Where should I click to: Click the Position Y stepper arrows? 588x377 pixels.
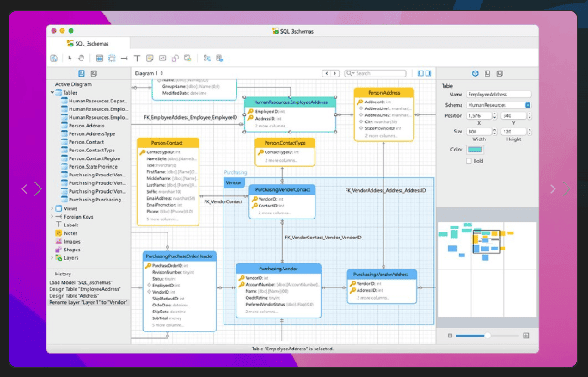point(530,115)
